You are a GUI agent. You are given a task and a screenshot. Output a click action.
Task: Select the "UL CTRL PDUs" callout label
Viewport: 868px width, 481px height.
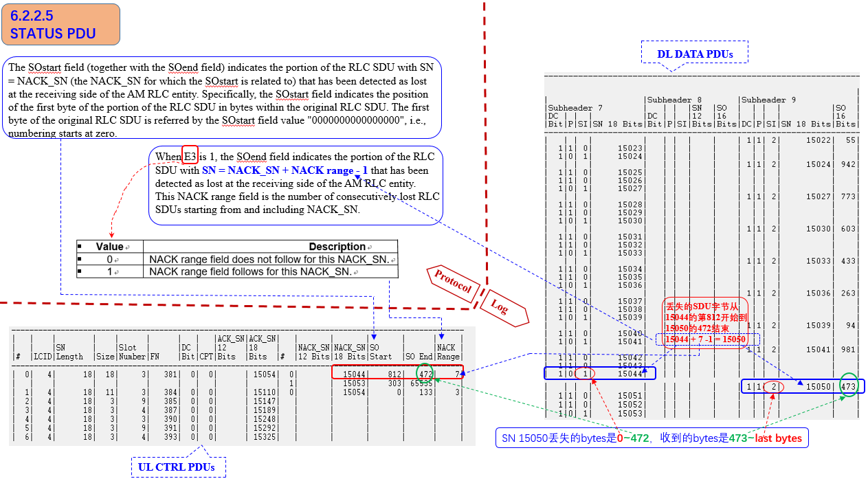point(178,467)
